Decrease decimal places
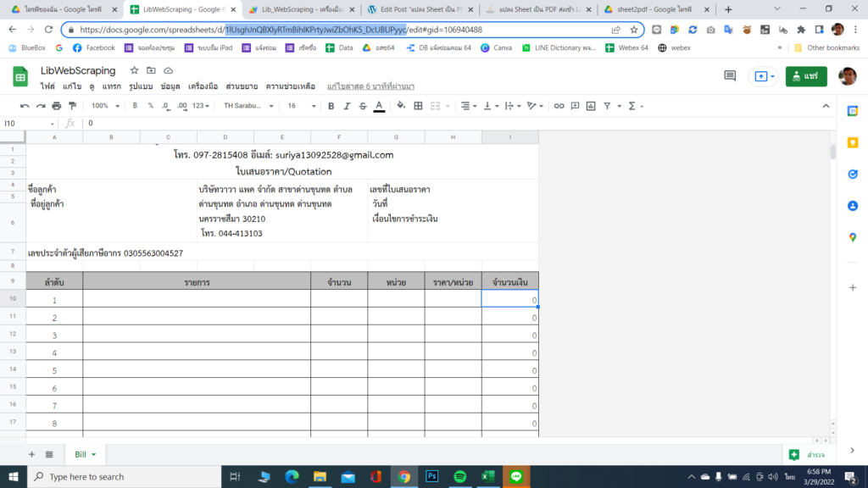868x488 pixels. click(x=166, y=106)
